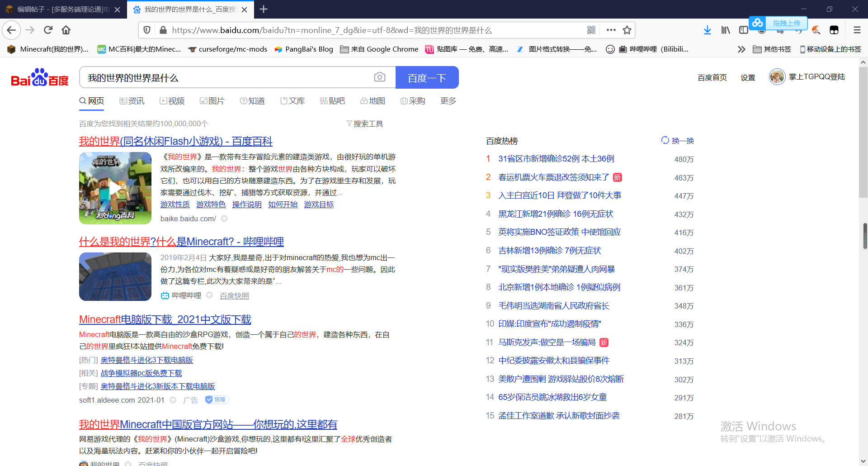Image resolution: width=868 pixels, height=466 pixels.
Task: Go back with the browser back arrow
Action: [11, 30]
